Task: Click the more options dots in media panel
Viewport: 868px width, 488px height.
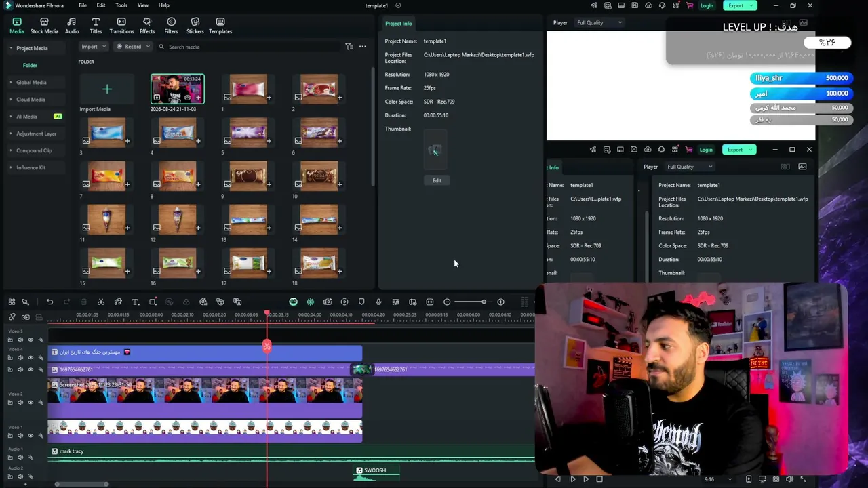Action: 363,47
